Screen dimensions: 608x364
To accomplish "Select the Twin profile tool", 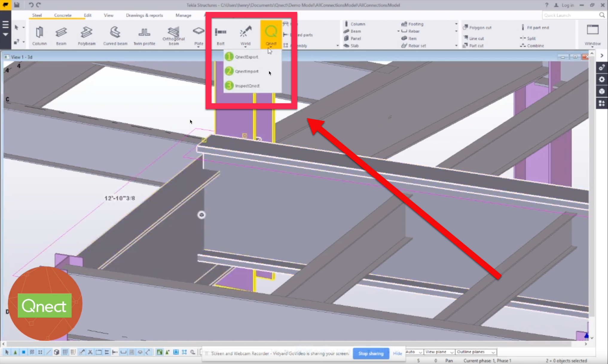I will (144, 35).
